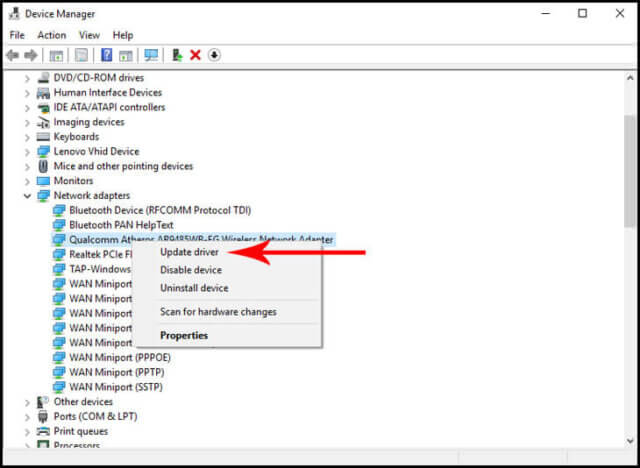Expand the Imaging devices node
This screenshot has width=640, height=468.
tap(27, 122)
